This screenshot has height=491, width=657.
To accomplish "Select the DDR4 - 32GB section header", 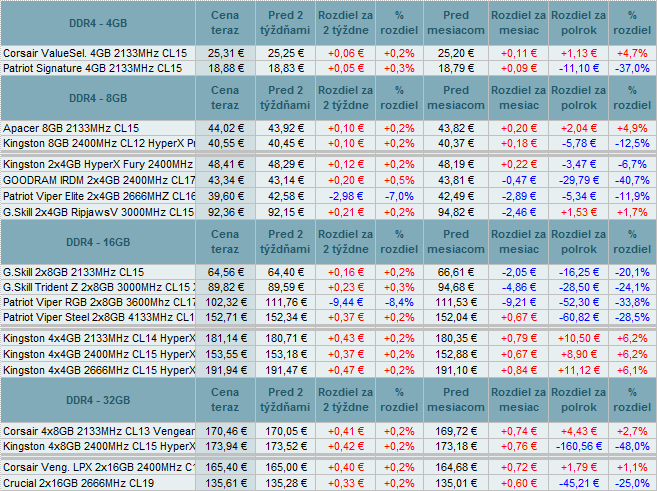I will click(x=98, y=400).
